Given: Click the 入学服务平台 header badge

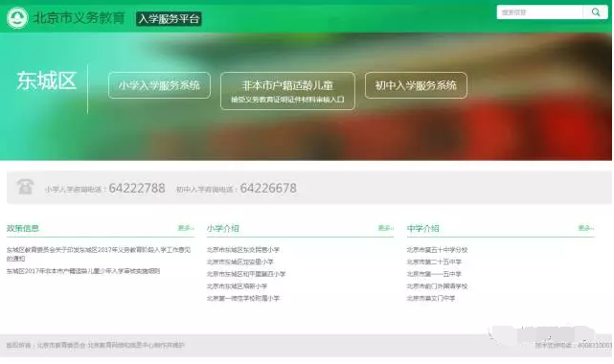Looking at the screenshot, I should 169,18.
